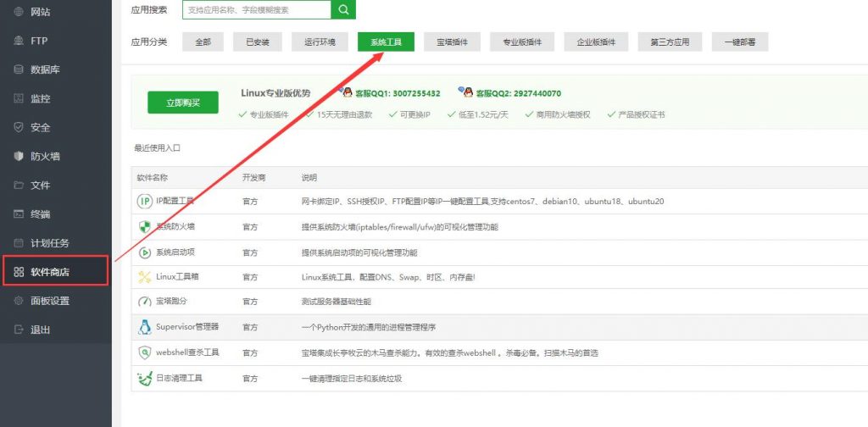Click the 系统防火墙 shield icon

(x=144, y=227)
